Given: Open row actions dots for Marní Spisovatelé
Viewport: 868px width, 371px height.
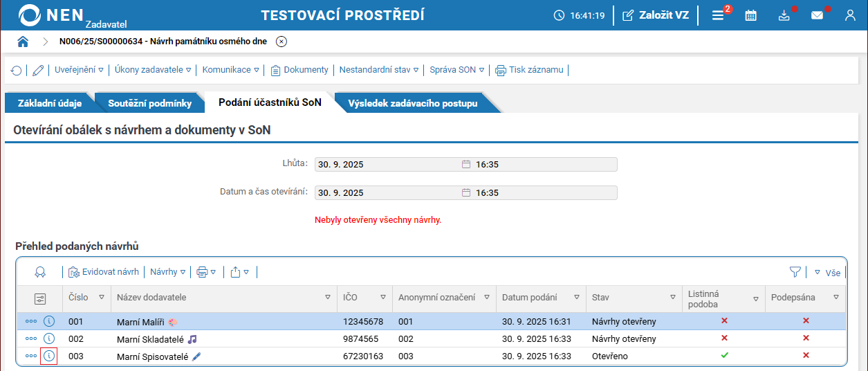Looking at the screenshot, I should [x=31, y=356].
